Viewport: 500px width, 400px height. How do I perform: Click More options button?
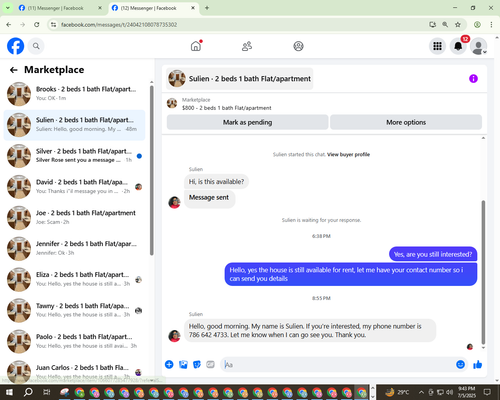coord(406,122)
